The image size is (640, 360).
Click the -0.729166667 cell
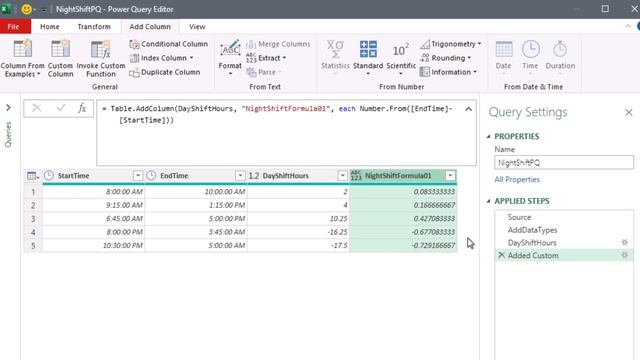[x=403, y=245]
